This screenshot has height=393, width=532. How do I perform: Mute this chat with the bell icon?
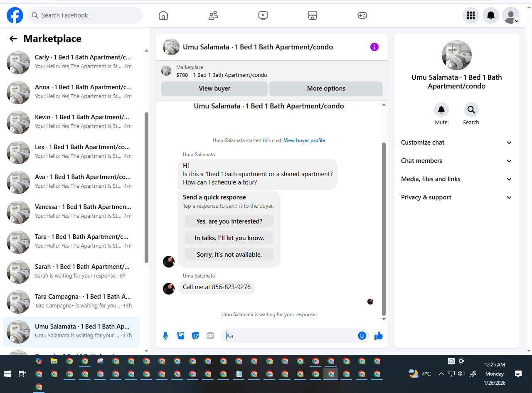click(x=441, y=110)
